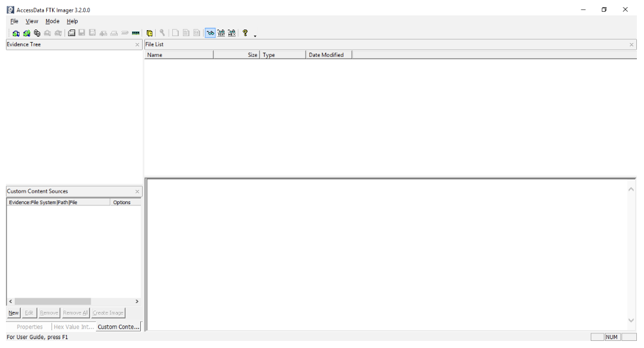Switch to Hex Value Interpreter tab

[x=74, y=327]
